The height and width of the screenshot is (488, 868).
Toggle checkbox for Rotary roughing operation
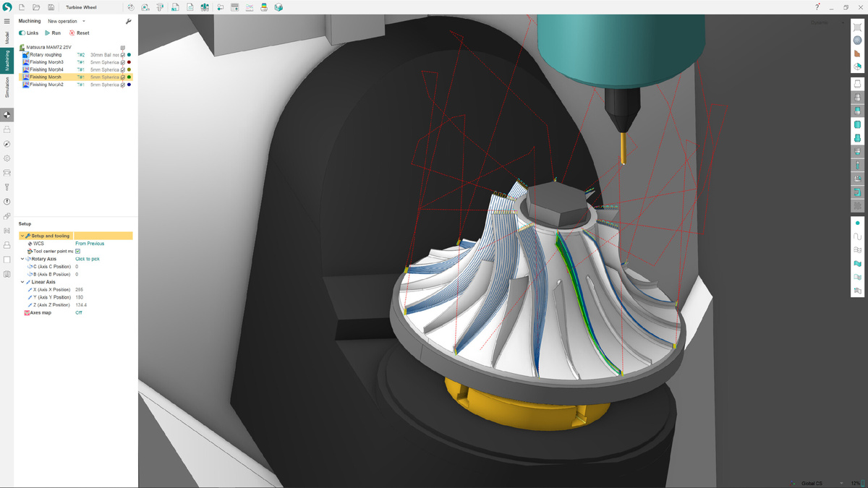click(x=123, y=55)
